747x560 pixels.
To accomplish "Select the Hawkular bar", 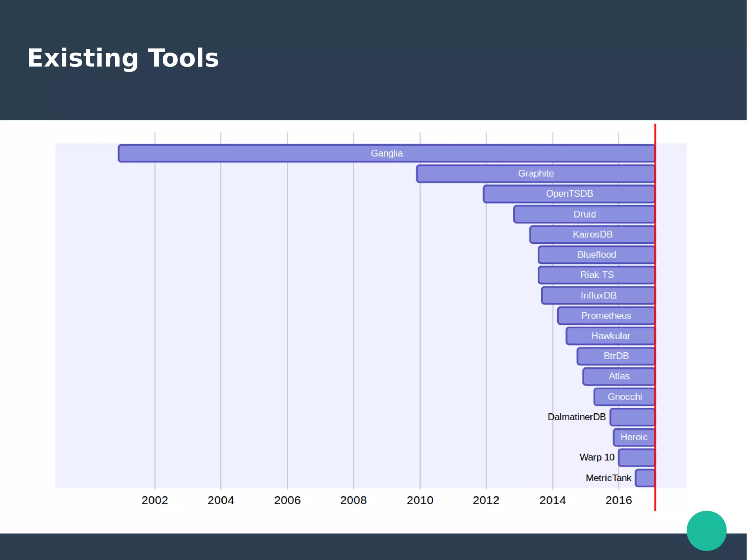I will 611,336.
